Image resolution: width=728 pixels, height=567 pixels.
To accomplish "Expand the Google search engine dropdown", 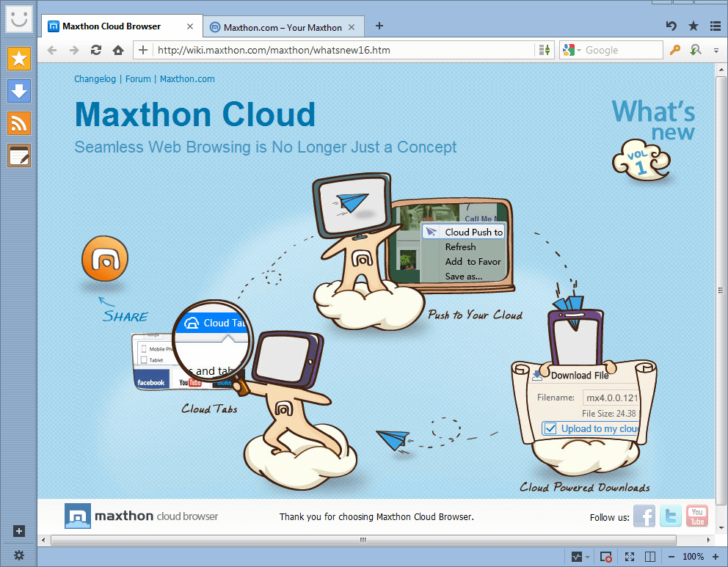I will coord(579,50).
